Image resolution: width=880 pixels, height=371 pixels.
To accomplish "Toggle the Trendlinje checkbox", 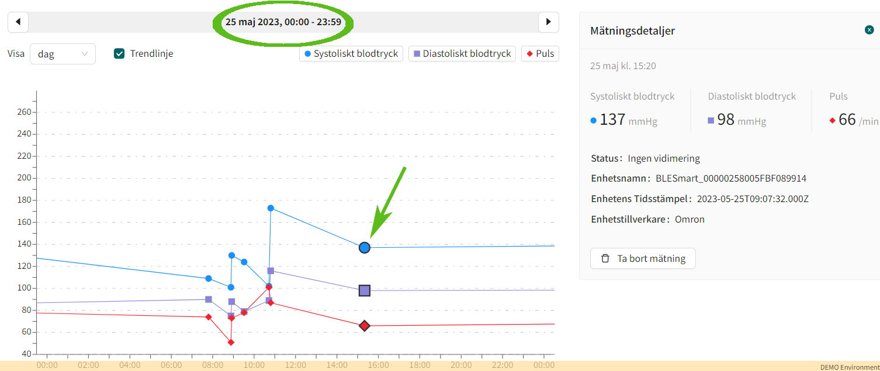I will (119, 54).
